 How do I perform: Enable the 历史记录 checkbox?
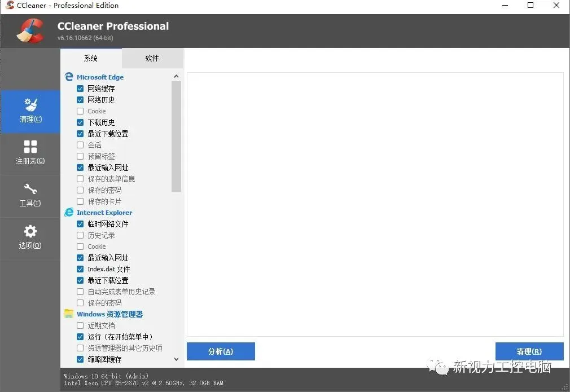point(80,235)
